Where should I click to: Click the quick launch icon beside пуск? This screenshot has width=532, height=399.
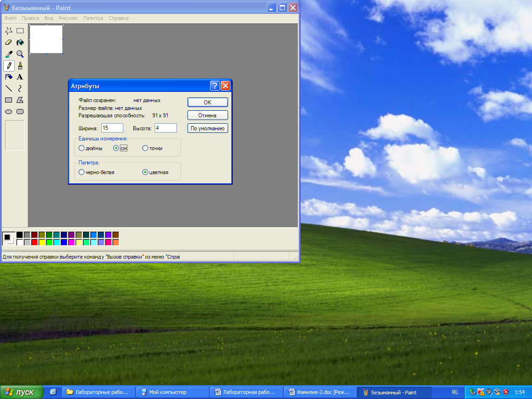click(53, 392)
